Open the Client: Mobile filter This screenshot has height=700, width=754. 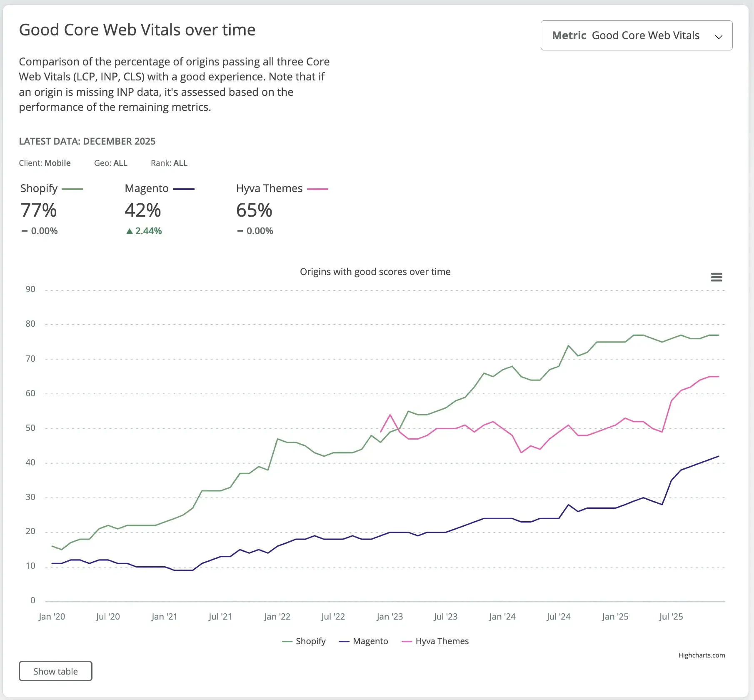[45, 163]
